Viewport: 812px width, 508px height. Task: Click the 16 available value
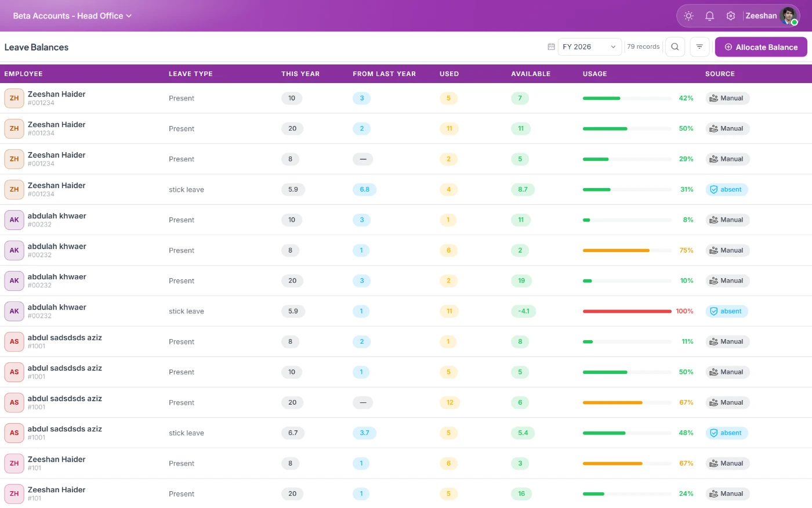tap(521, 493)
